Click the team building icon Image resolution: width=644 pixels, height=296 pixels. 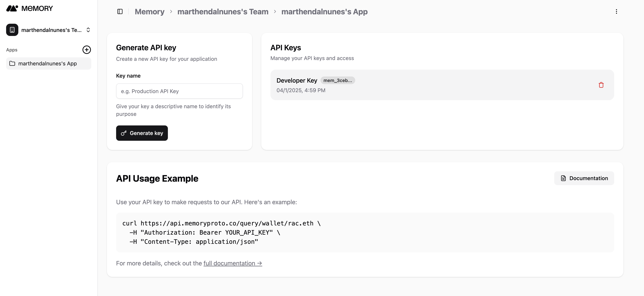pos(12,30)
